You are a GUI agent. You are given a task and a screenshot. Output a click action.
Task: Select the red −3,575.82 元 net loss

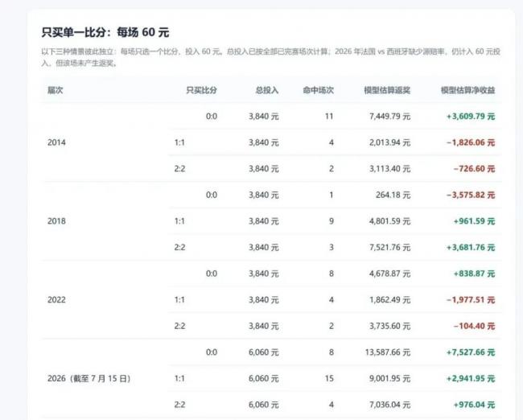pyautogui.click(x=471, y=195)
